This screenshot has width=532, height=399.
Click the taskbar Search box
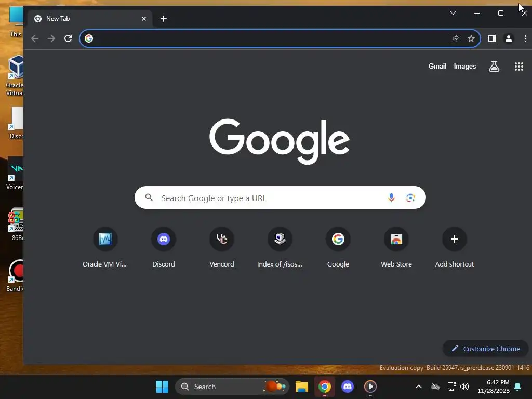click(232, 387)
